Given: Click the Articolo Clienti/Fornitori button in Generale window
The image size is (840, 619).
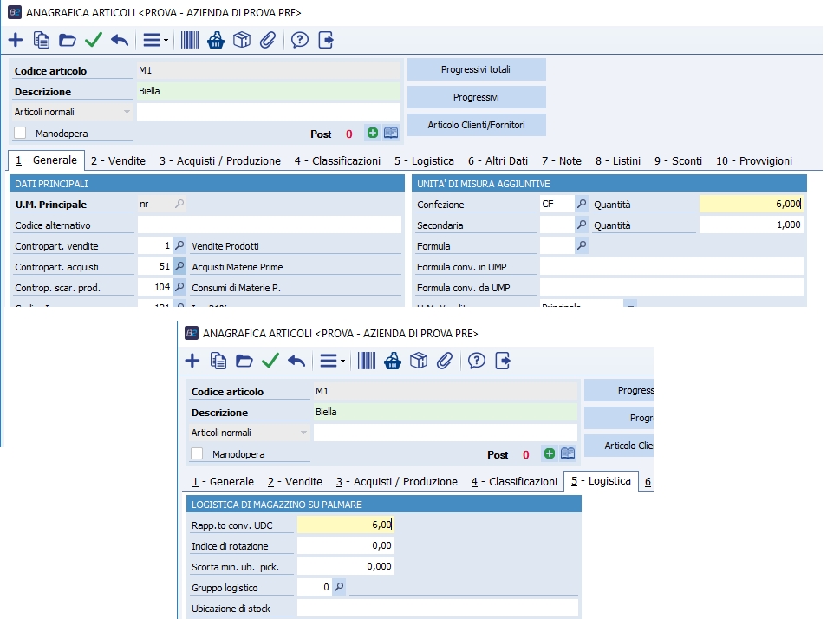Looking at the screenshot, I should pyautogui.click(x=476, y=125).
